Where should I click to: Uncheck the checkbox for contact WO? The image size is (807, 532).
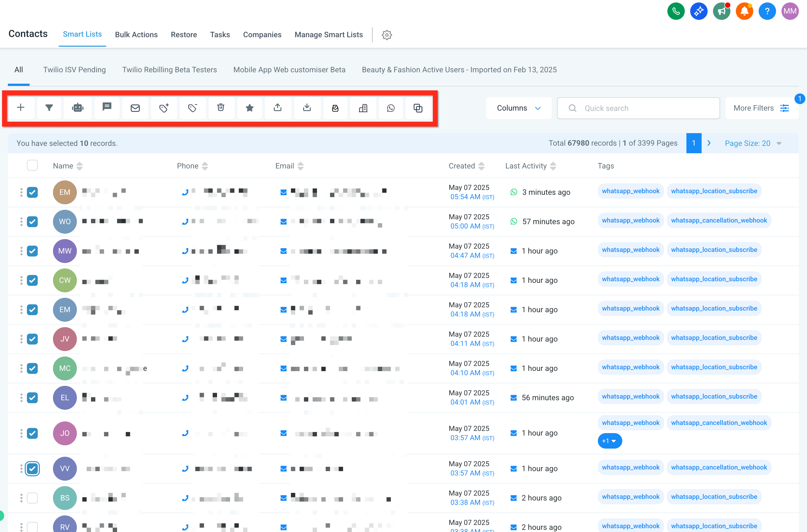coord(32,221)
